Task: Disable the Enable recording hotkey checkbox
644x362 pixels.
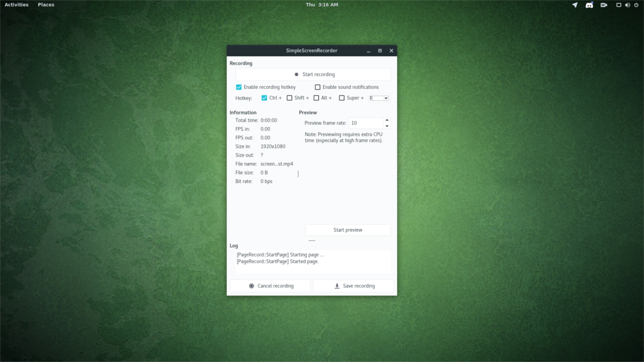Action: click(239, 87)
